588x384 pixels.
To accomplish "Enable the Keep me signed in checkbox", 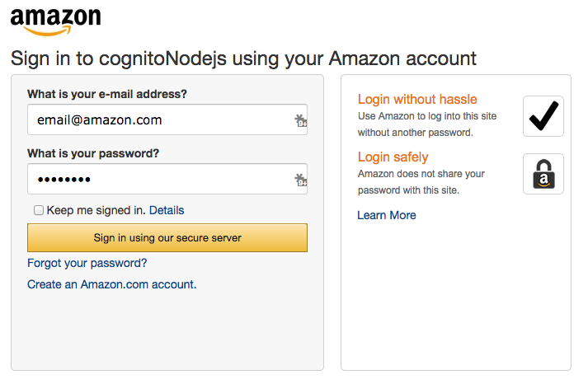I will coord(39,210).
